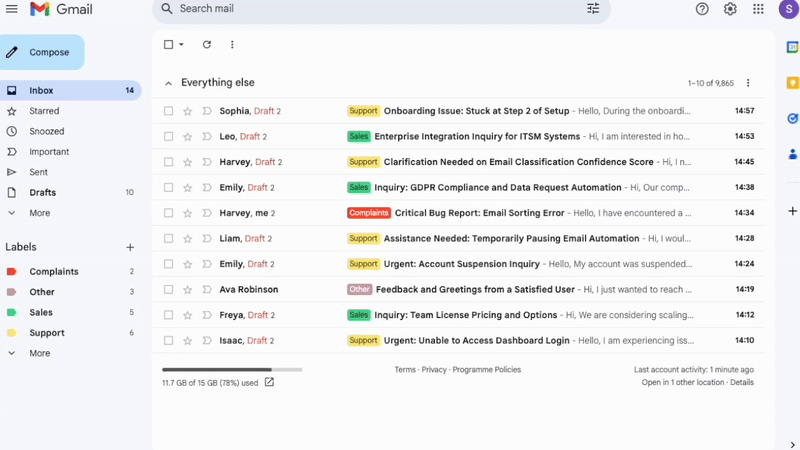
Task: Star the Freya team license email
Action: (188, 315)
